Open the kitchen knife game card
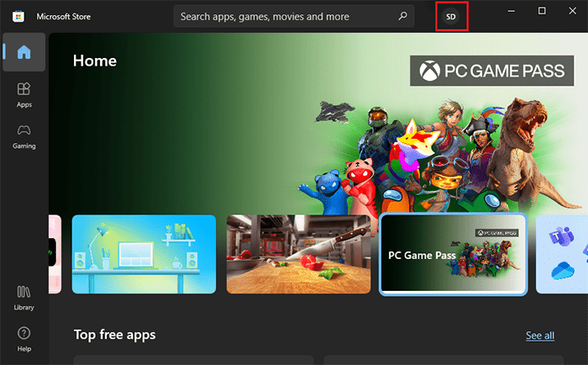This screenshot has width=588, height=365. (298, 254)
